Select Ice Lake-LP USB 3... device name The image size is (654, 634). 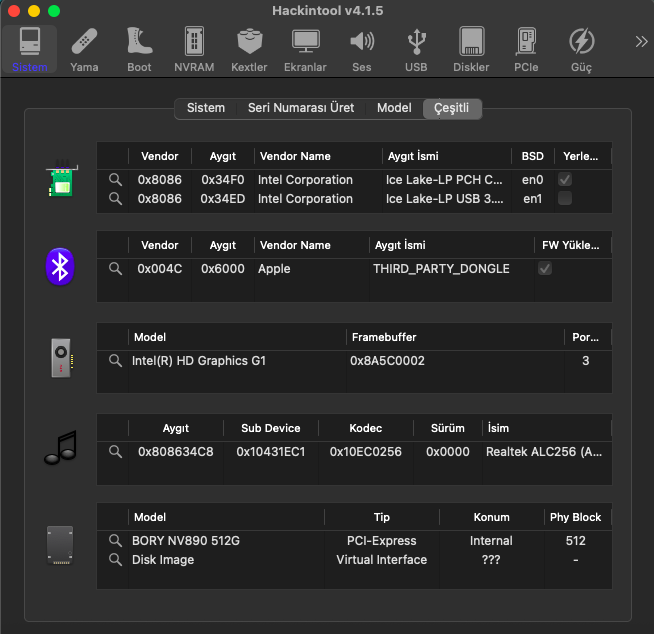445,199
